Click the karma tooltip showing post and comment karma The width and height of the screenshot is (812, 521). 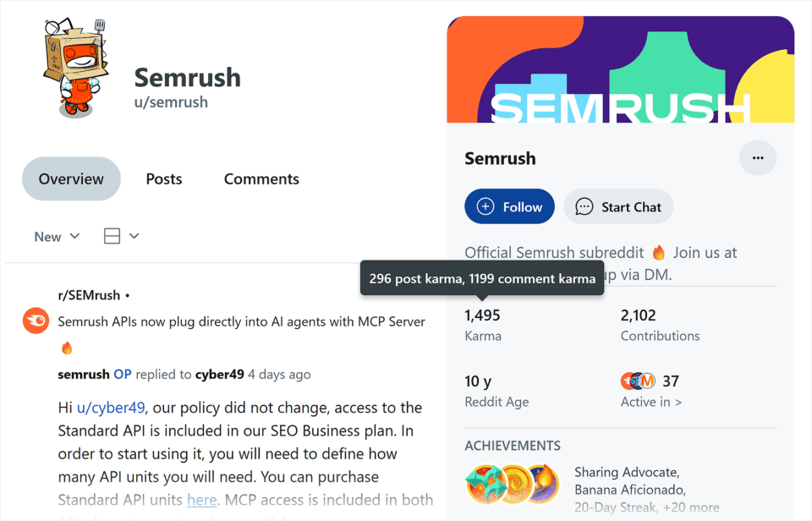point(481,277)
